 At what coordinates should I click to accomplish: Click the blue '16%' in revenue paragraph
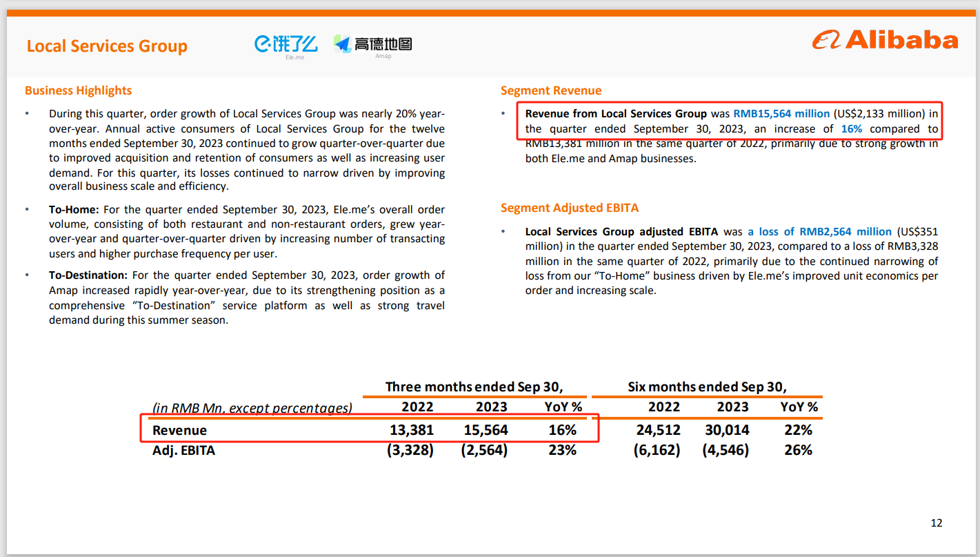tap(852, 129)
